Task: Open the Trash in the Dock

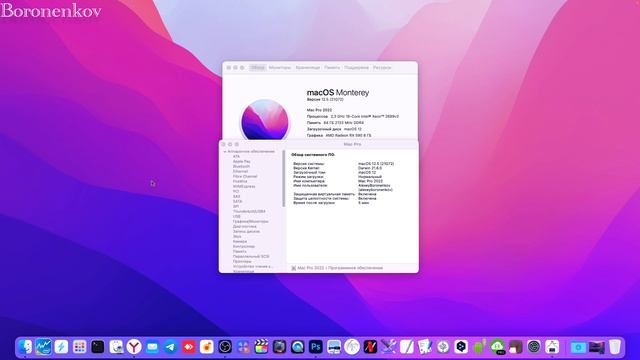Action: point(615,347)
